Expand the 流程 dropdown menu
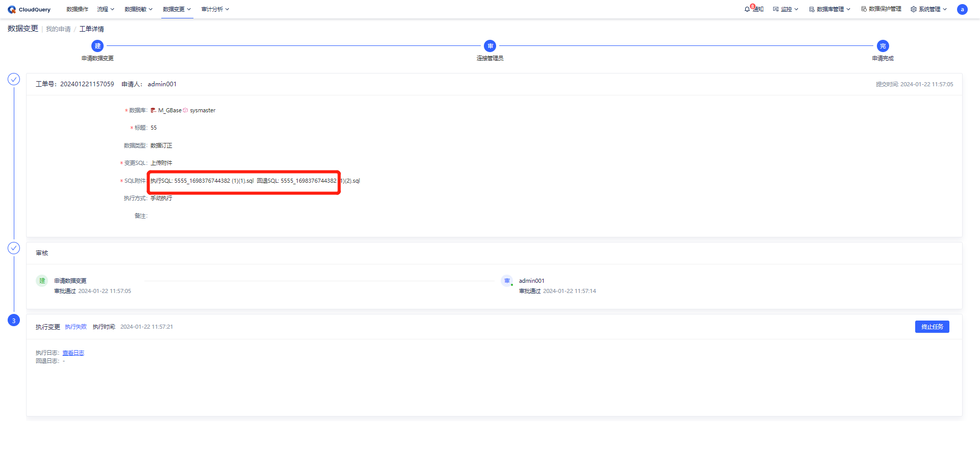 point(106,9)
